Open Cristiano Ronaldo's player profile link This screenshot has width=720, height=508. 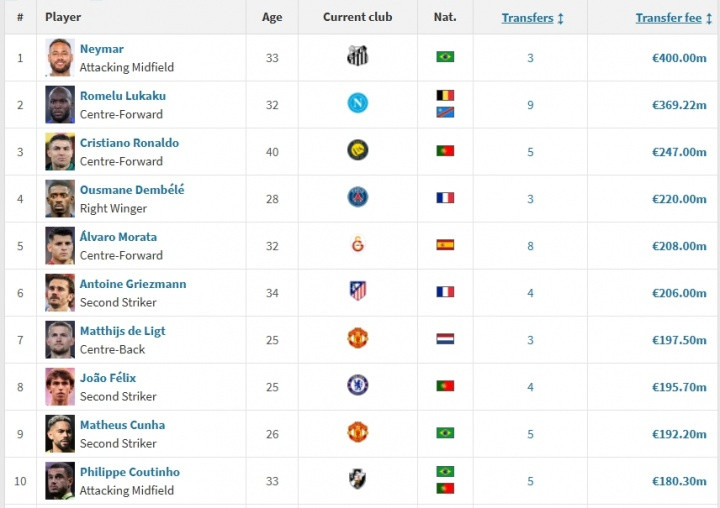point(129,143)
